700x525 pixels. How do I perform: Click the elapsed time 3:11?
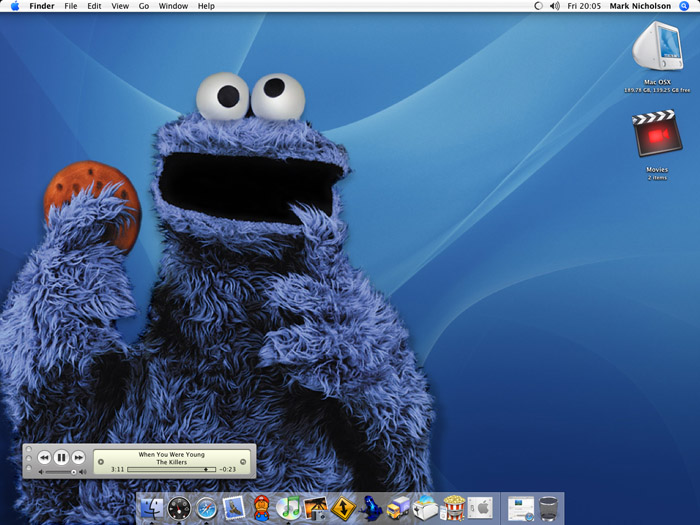117,470
